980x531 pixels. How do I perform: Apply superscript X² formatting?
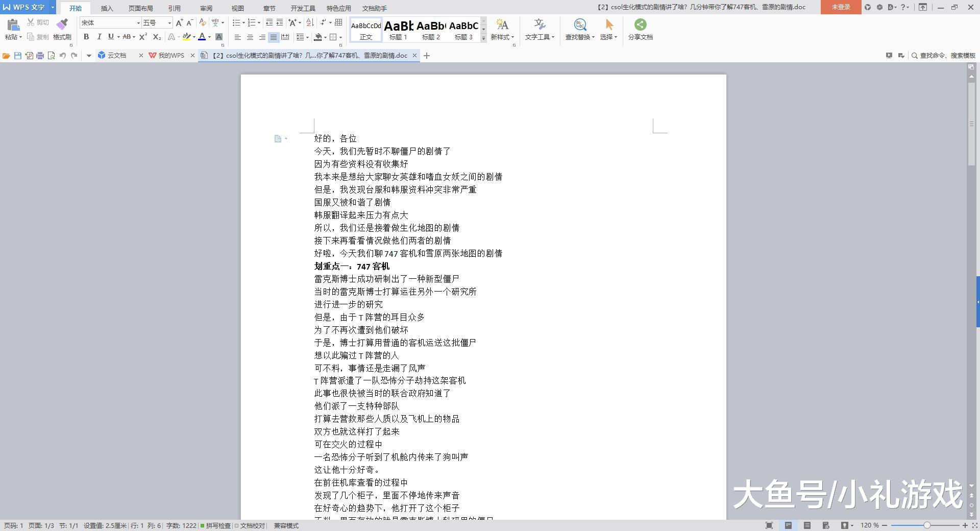pos(143,37)
